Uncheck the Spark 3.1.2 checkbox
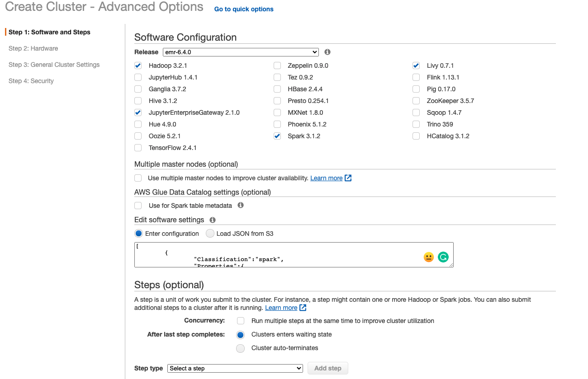 (x=277, y=136)
